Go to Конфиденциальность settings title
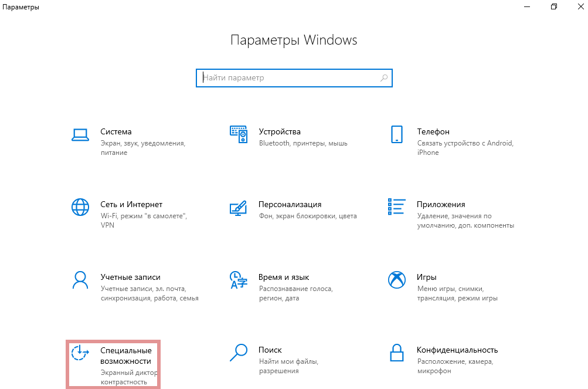This screenshot has width=588, height=389. [x=457, y=350]
